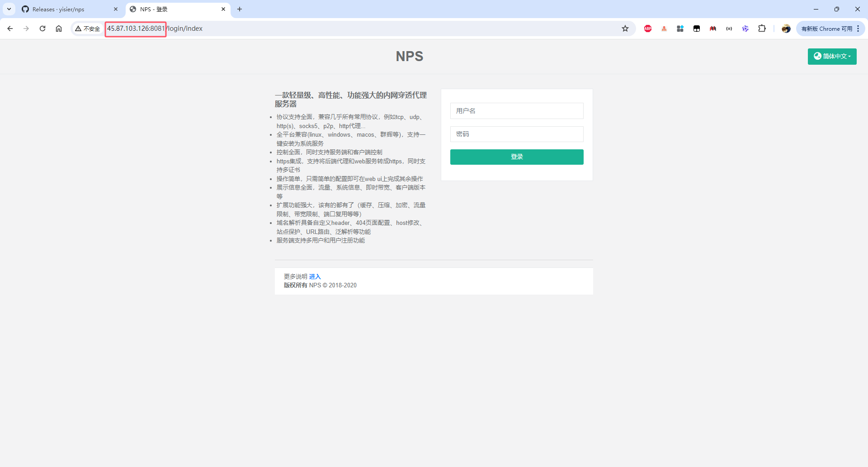
Task: Select the NPS - 登录 tab
Action: click(x=176, y=9)
